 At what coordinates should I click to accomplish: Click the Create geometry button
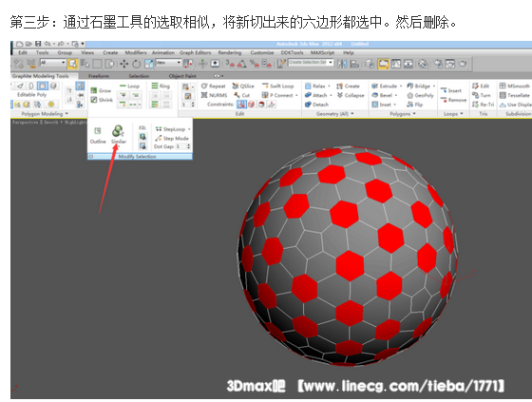348,86
